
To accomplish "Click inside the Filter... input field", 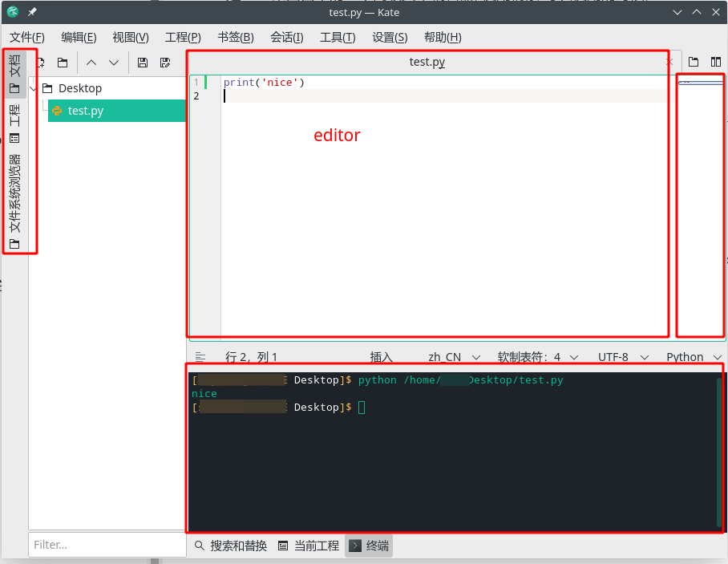I will [107, 545].
